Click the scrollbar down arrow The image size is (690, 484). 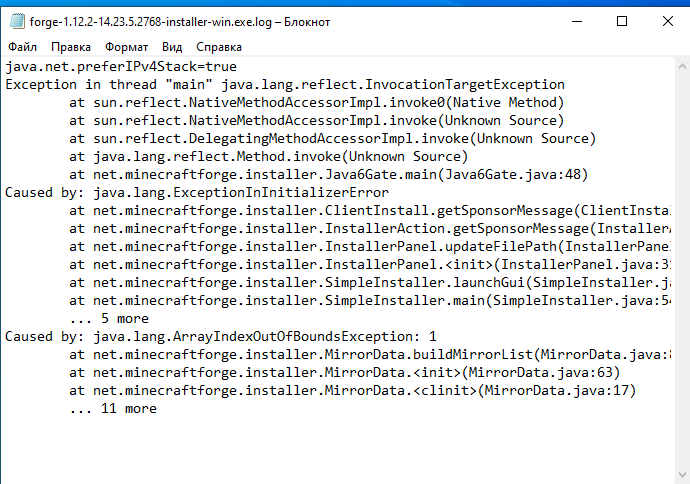[x=682, y=475]
